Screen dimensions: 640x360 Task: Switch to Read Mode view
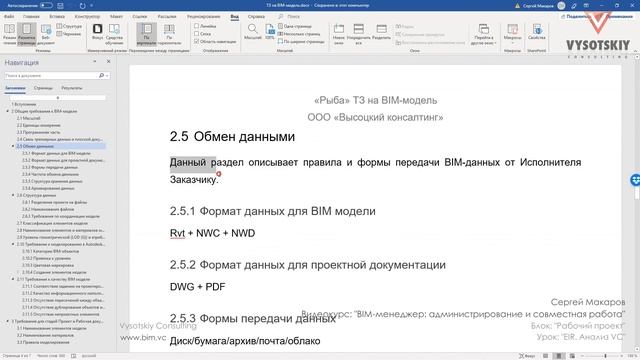pyautogui.click(x=9, y=33)
